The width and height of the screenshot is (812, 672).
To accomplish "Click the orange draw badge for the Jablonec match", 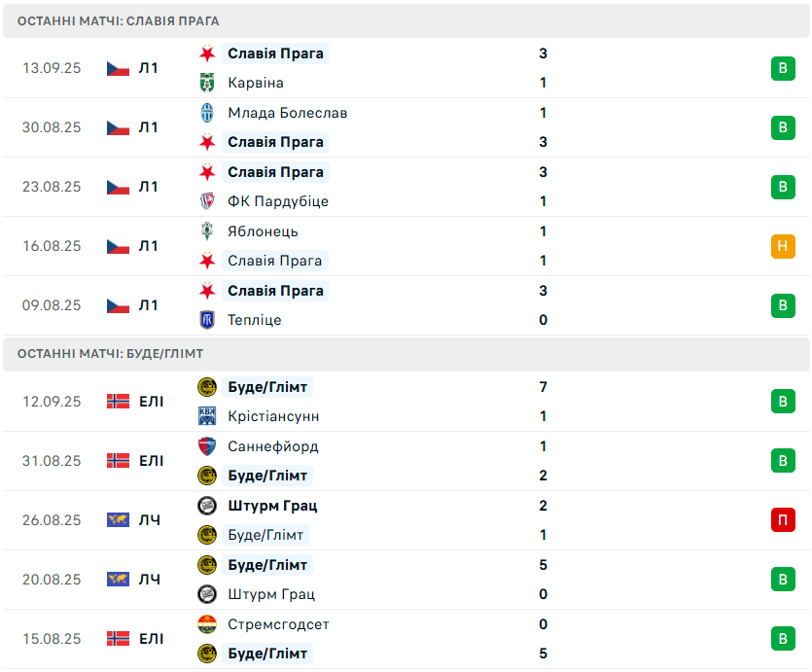I will pyautogui.click(x=783, y=246).
